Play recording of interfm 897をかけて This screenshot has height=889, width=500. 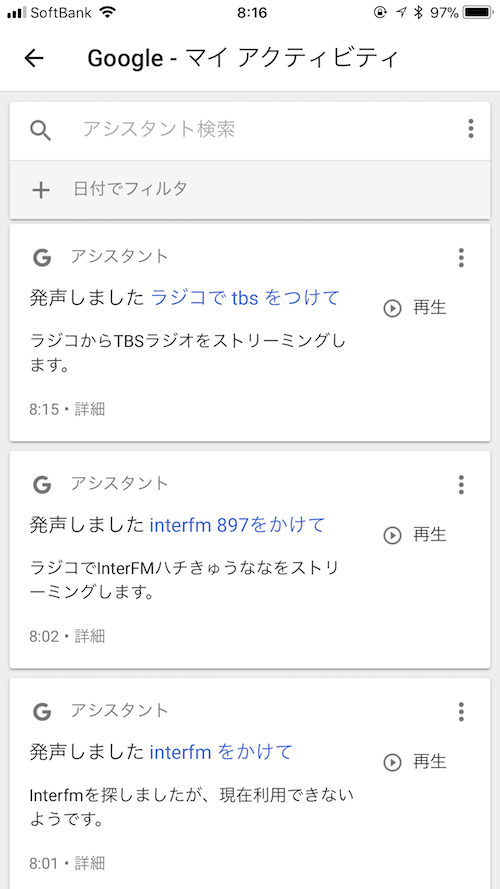click(415, 535)
